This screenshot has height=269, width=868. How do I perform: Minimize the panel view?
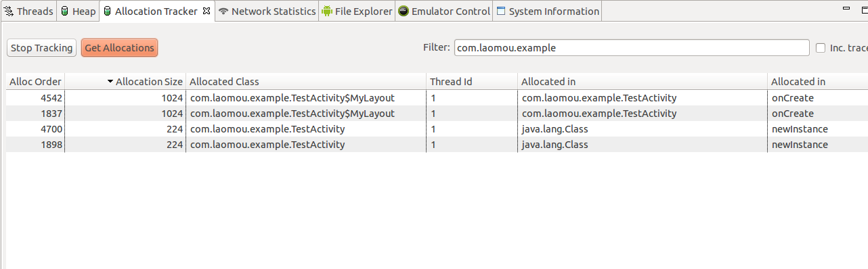click(x=846, y=9)
